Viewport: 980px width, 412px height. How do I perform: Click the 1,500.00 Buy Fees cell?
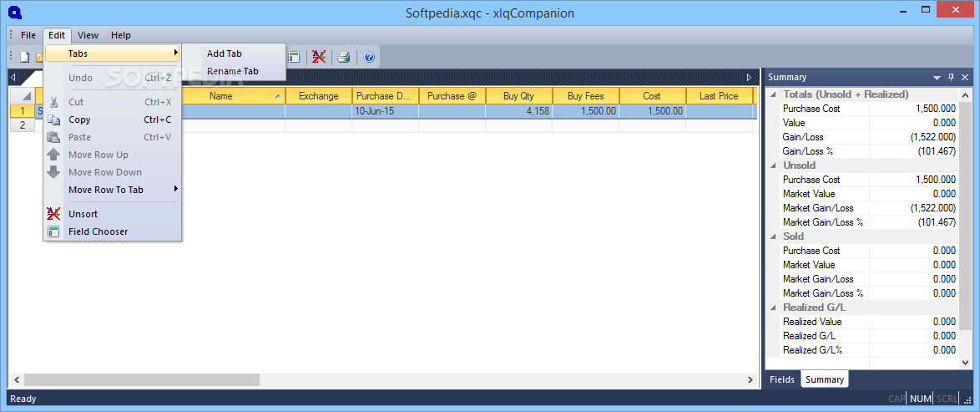click(x=586, y=111)
